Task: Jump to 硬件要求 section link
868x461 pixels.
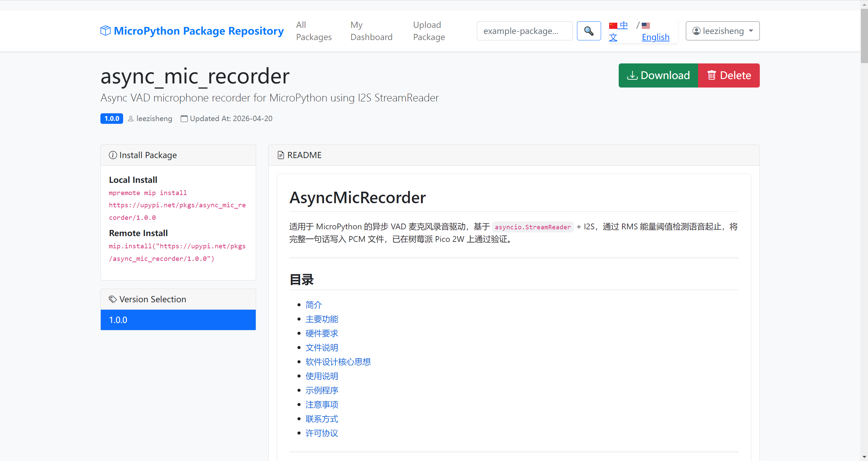Action: click(322, 333)
